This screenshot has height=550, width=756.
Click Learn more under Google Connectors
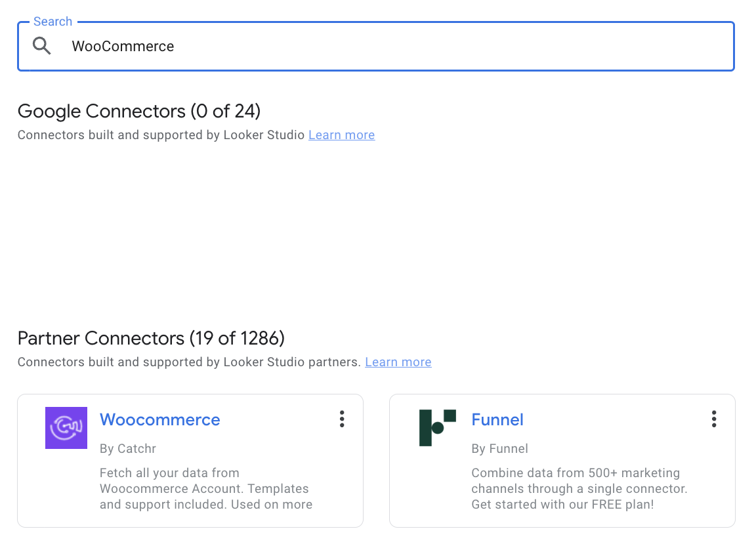pos(341,135)
